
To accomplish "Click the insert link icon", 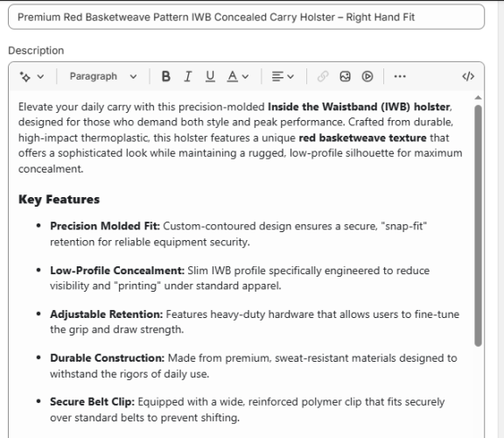I will [323, 76].
